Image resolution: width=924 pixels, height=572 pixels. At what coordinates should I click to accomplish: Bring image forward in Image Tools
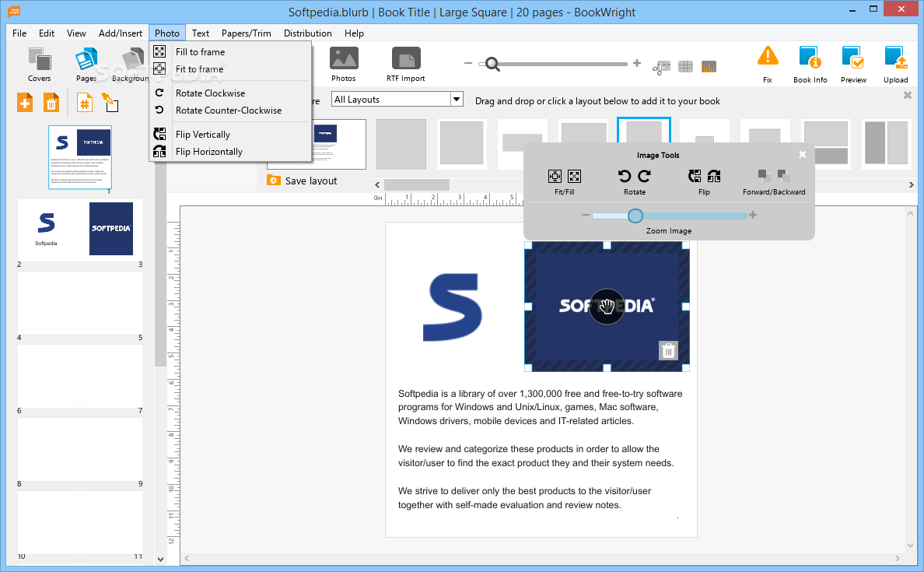(x=765, y=176)
